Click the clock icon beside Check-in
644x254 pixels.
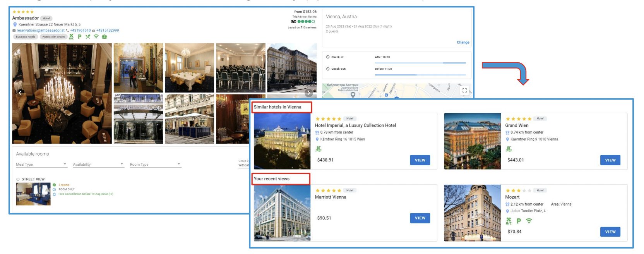click(328, 57)
